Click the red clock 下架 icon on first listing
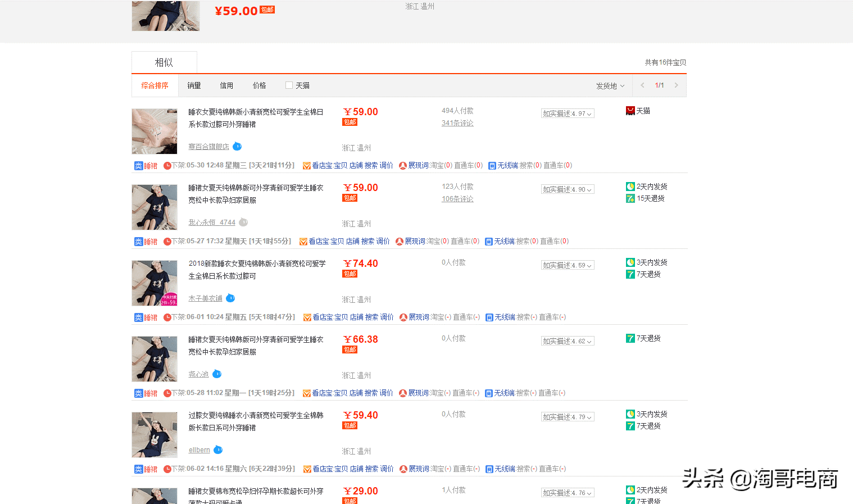 167,166
